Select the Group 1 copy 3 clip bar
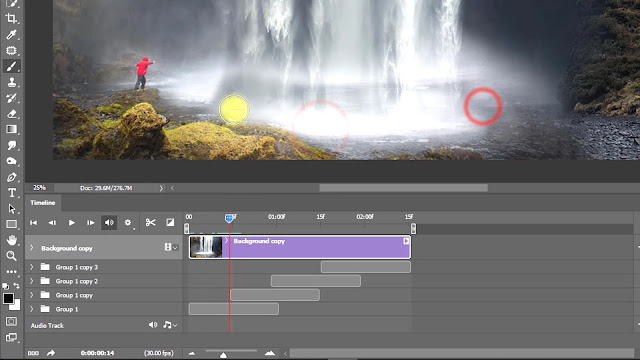This screenshot has width=640, height=360. point(366,267)
